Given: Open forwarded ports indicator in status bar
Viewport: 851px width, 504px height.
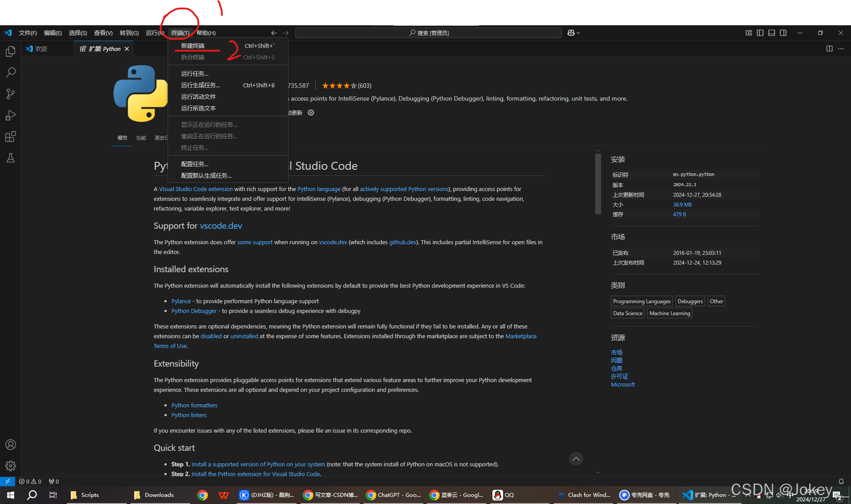Looking at the screenshot, I should click(54, 481).
